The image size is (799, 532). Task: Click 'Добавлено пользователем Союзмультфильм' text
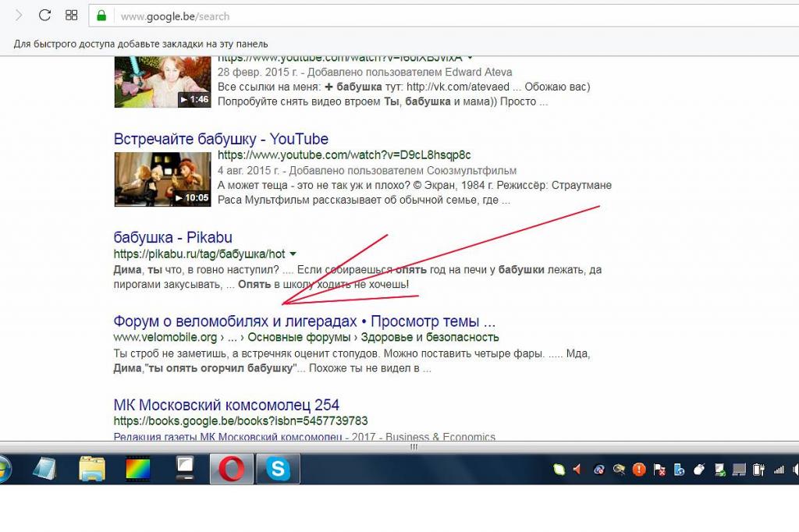coord(403,170)
